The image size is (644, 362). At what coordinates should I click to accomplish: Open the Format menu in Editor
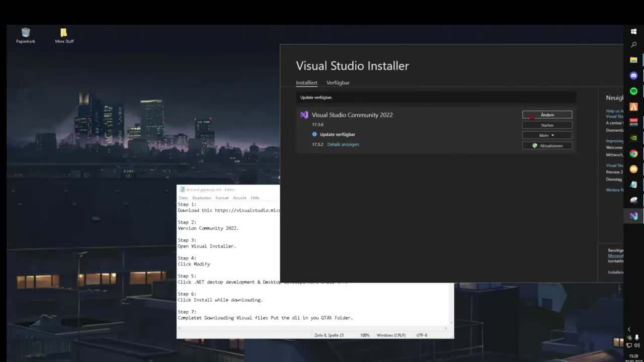(x=222, y=198)
